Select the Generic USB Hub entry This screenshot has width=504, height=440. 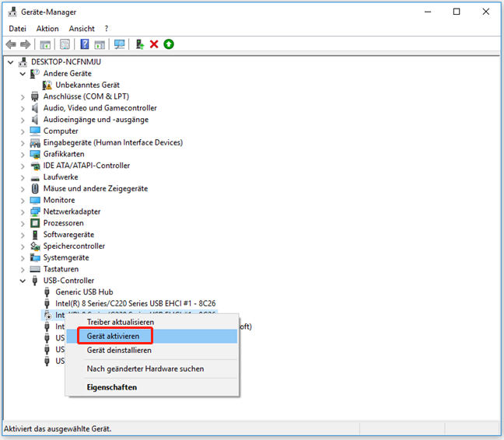(x=84, y=292)
